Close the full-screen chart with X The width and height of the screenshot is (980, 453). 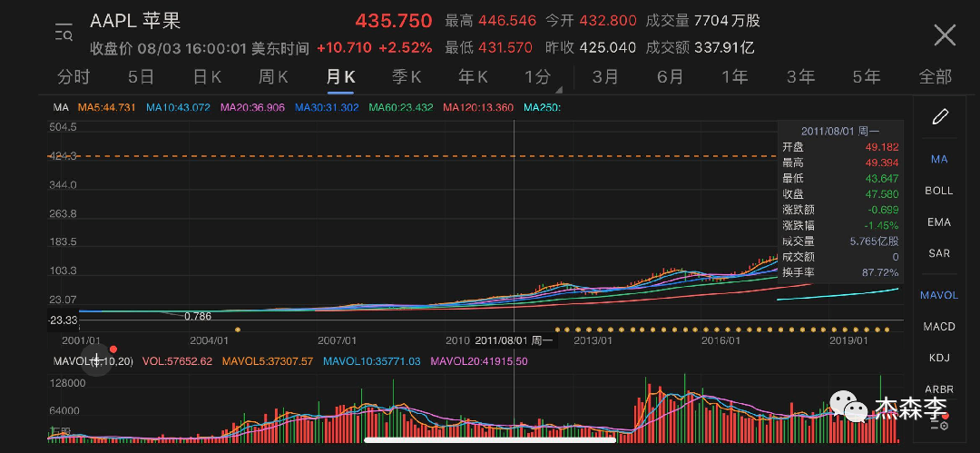coord(945,35)
